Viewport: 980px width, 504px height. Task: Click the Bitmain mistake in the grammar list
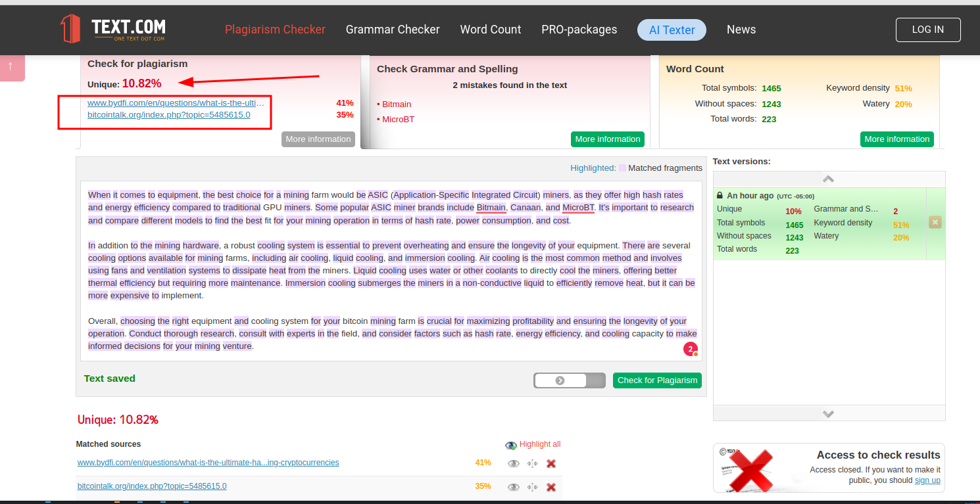pyautogui.click(x=396, y=104)
